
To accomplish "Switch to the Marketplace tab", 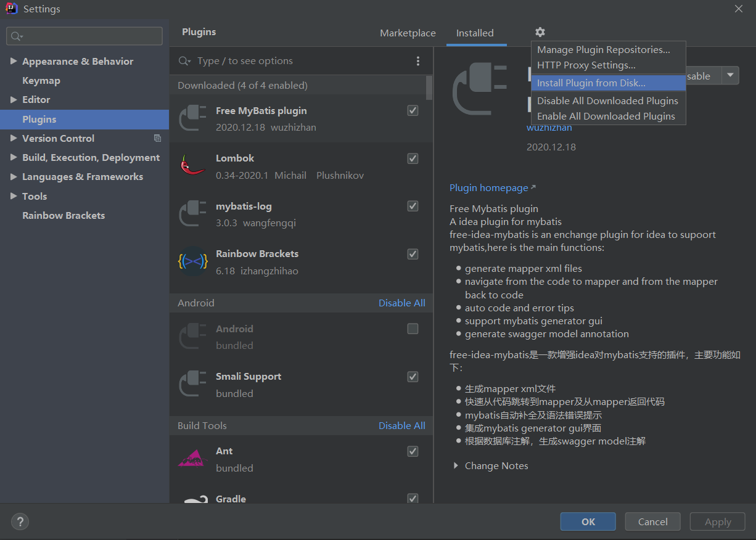I will click(408, 33).
